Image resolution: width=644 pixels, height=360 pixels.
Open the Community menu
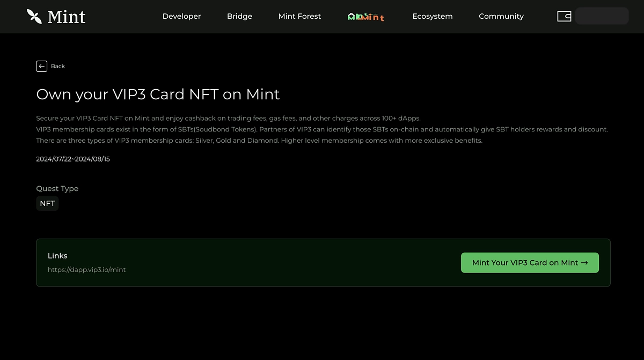point(501,17)
